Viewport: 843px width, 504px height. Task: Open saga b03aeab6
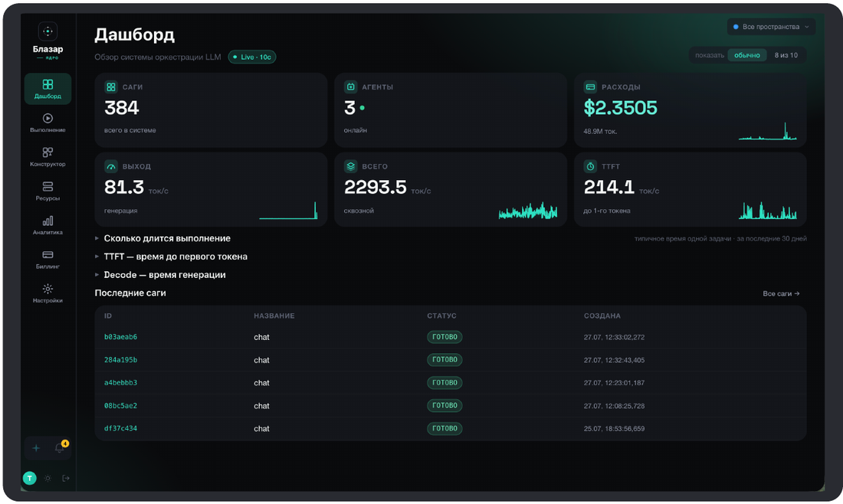tap(120, 337)
